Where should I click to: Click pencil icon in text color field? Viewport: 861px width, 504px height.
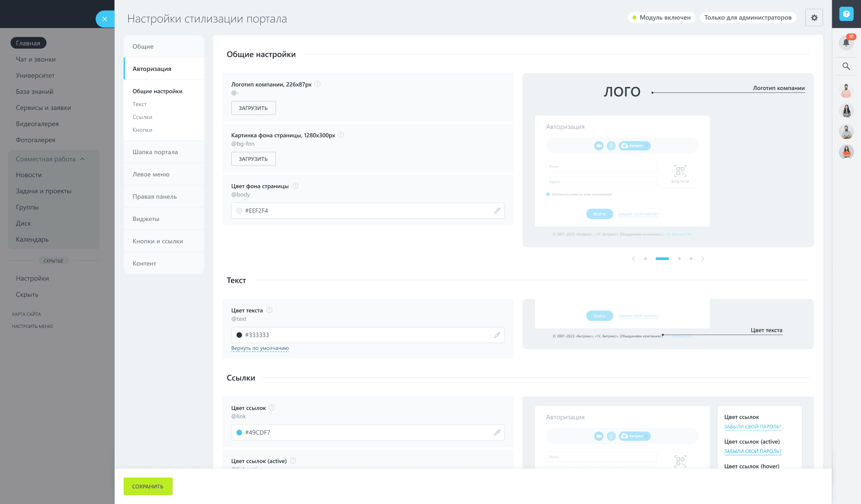click(x=497, y=335)
